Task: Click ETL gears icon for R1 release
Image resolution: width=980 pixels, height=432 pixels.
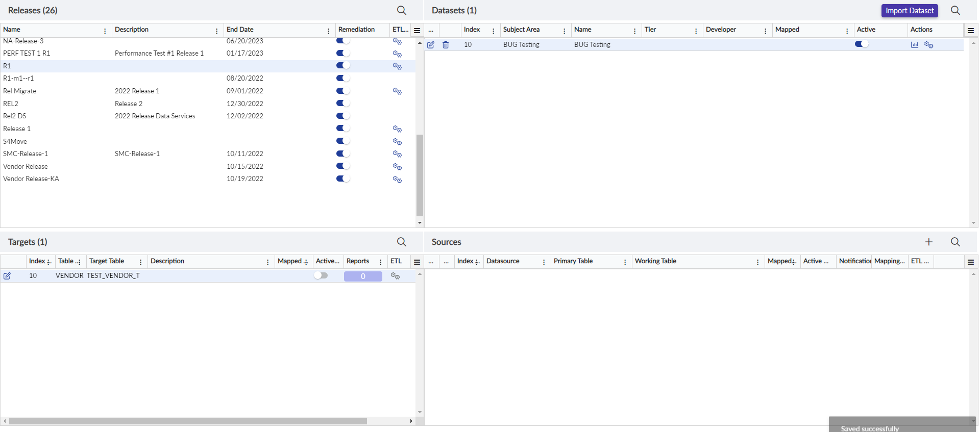Action: 398,66
